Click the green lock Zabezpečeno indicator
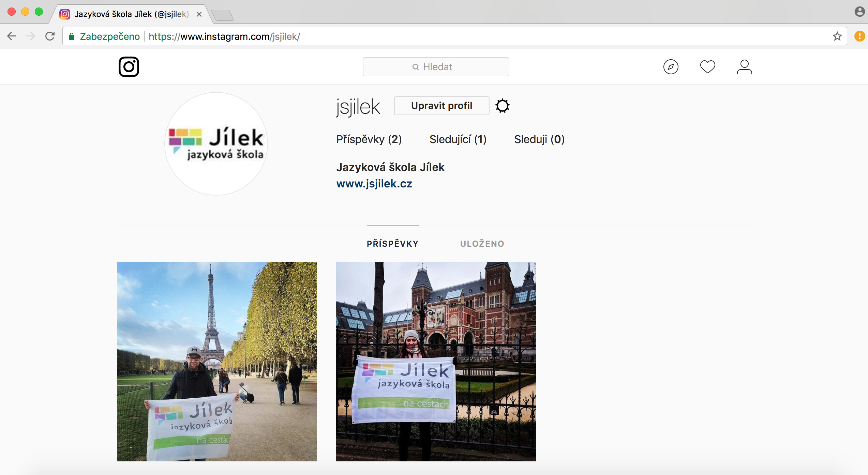 click(x=104, y=36)
